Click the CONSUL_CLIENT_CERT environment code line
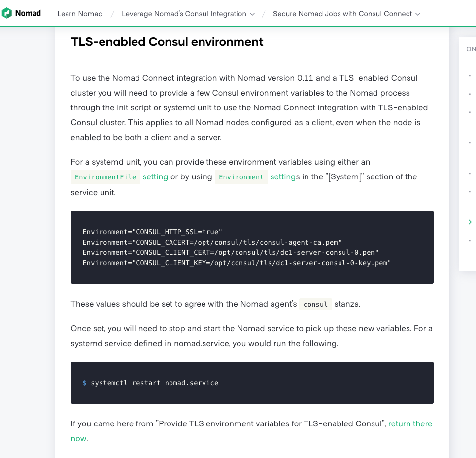The height and width of the screenshot is (458, 476). (231, 253)
